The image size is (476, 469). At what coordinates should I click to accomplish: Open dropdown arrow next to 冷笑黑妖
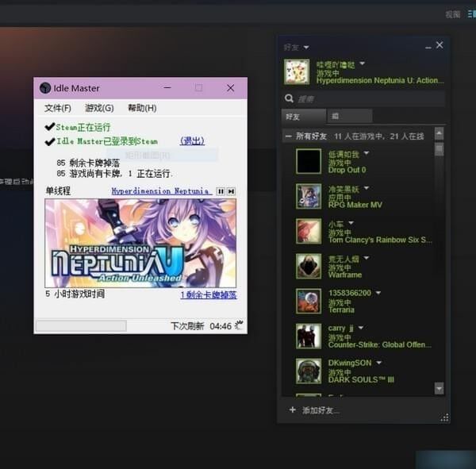point(367,189)
